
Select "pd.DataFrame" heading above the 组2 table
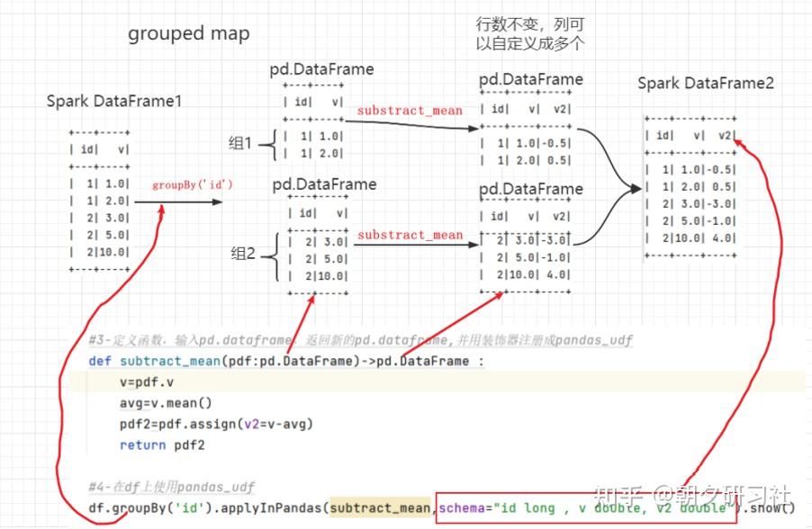325,184
